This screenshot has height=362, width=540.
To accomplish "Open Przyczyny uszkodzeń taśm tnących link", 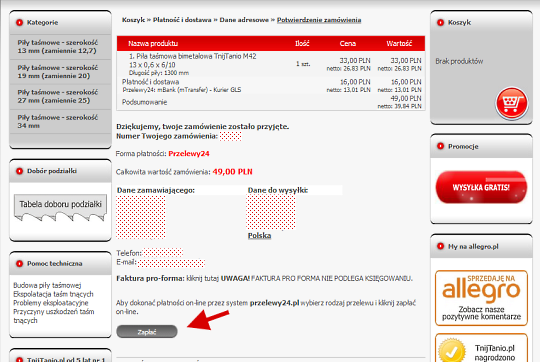I will (x=54, y=316).
